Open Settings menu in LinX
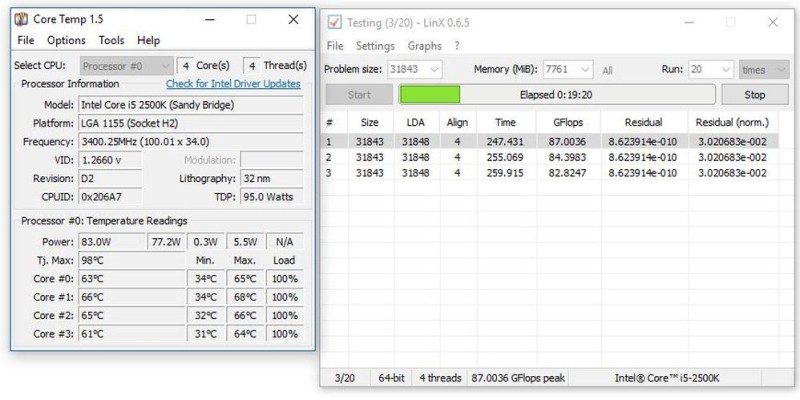This screenshot has height=400, width=800. [x=375, y=46]
